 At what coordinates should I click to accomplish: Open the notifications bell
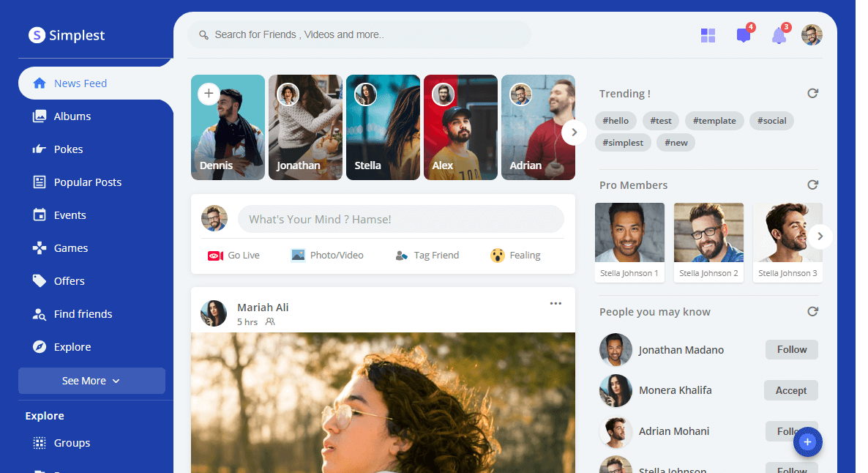point(779,35)
